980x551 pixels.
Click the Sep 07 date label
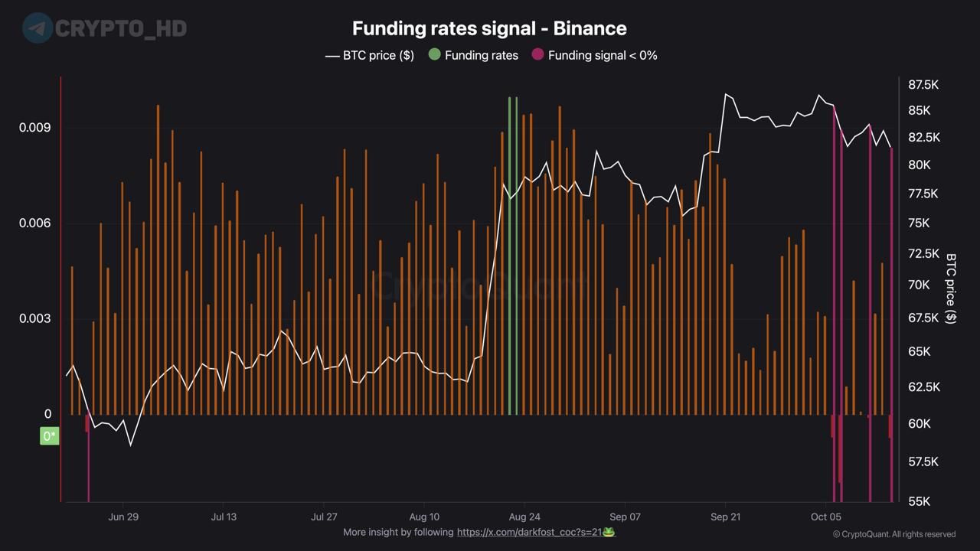tap(625, 517)
